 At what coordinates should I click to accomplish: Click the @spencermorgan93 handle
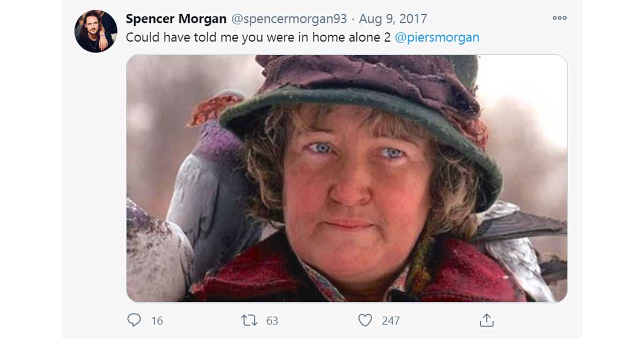click(x=289, y=19)
